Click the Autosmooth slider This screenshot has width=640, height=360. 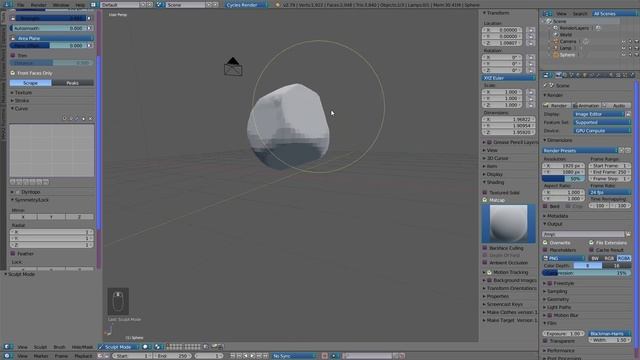[48, 28]
